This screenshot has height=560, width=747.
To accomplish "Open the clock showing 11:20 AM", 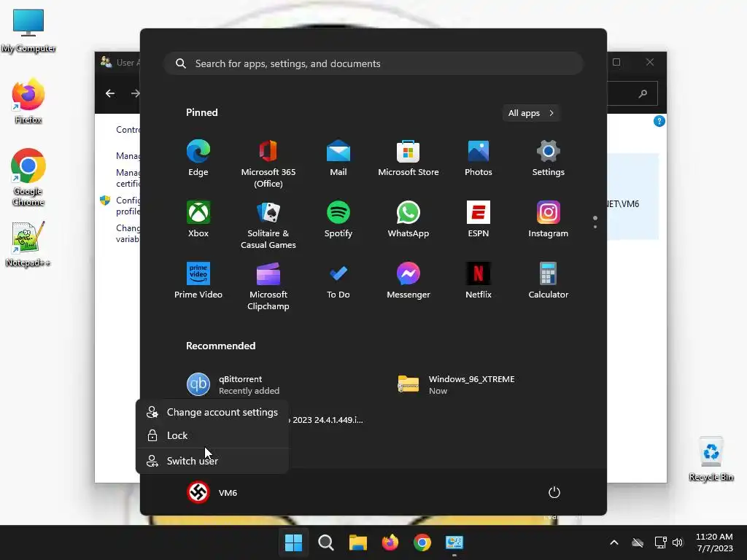I will [x=715, y=542].
